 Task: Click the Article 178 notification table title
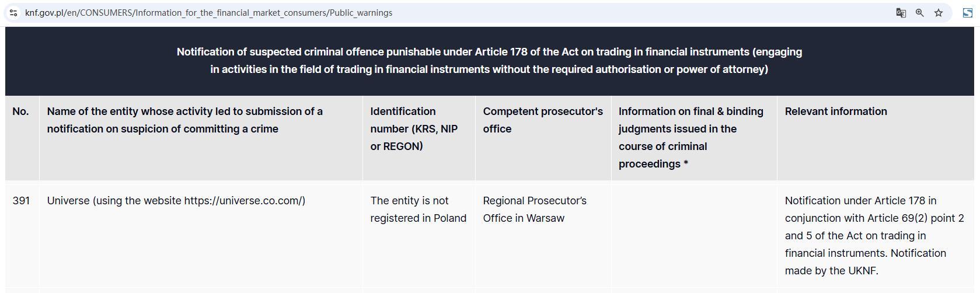489,61
